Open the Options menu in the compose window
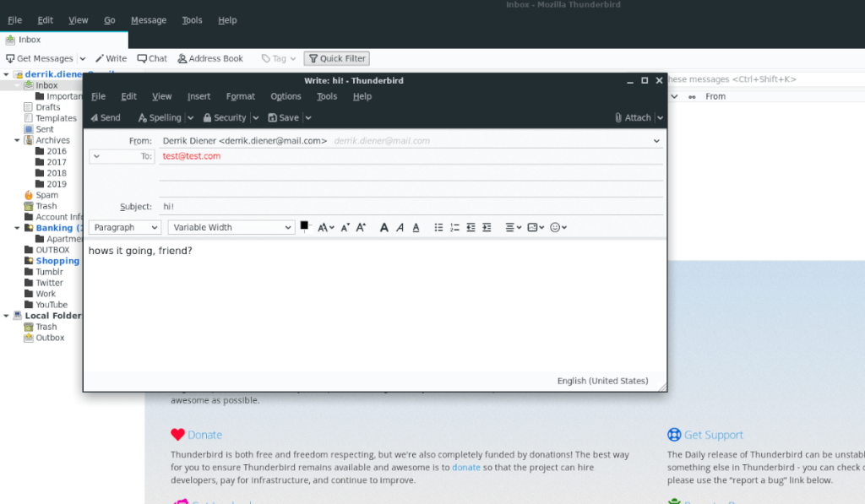 [x=286, y=95]
